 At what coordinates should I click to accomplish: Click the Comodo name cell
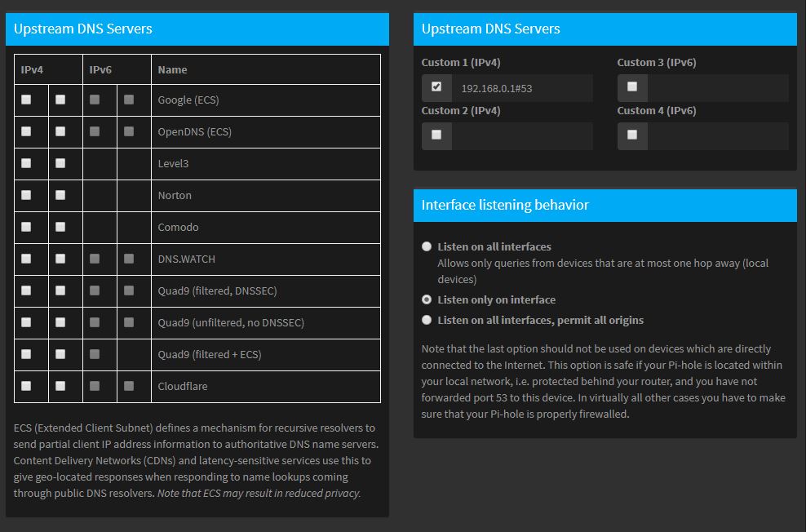(266, 227)
